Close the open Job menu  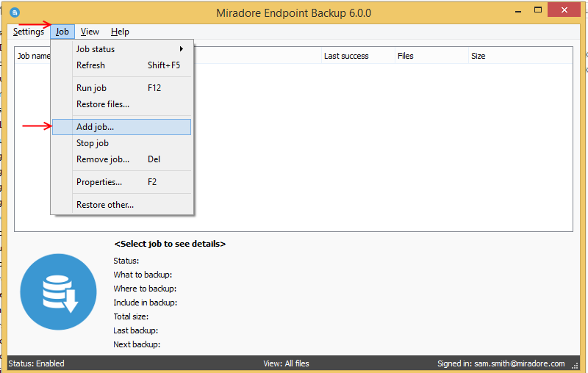point(62,32)
